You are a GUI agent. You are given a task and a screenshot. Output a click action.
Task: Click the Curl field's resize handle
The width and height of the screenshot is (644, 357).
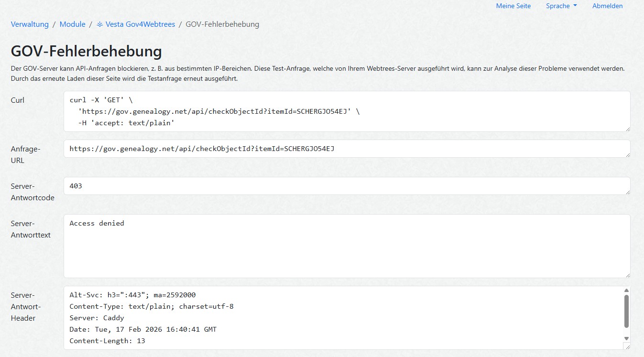(627, 129)
